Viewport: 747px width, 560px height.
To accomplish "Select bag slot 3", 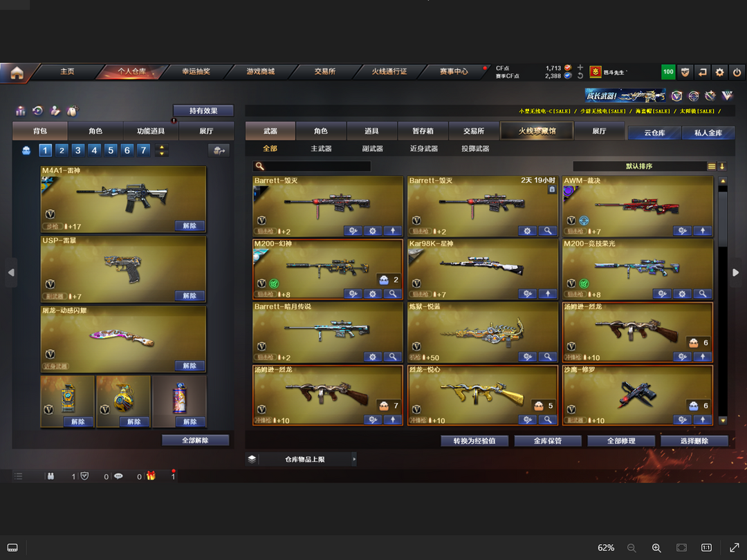I will pyautogui.click(x=78, y=151).
